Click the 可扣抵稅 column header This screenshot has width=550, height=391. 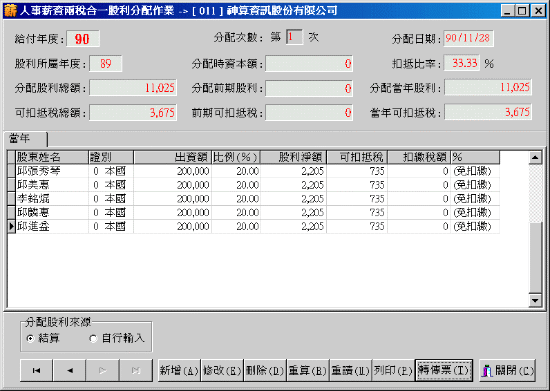click(357, 157)
